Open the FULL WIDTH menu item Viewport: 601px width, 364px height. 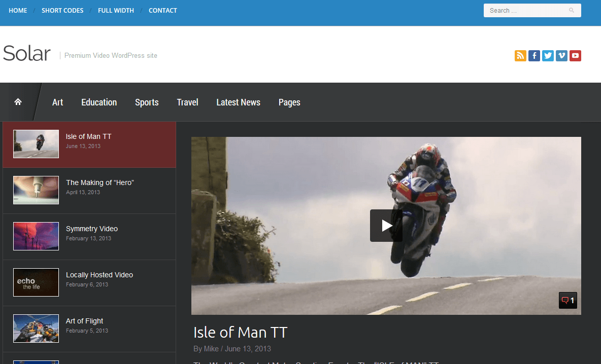pyautogui.click(x=116, y=10)
